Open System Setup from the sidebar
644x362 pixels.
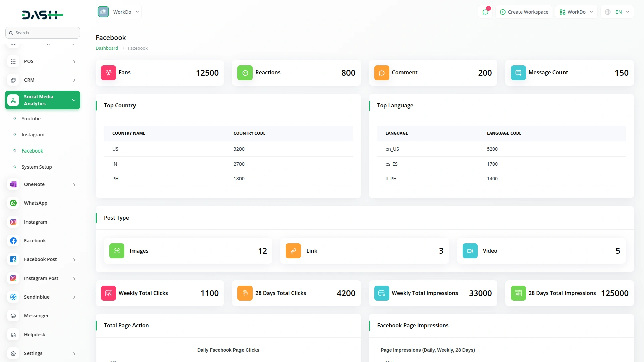37,167
